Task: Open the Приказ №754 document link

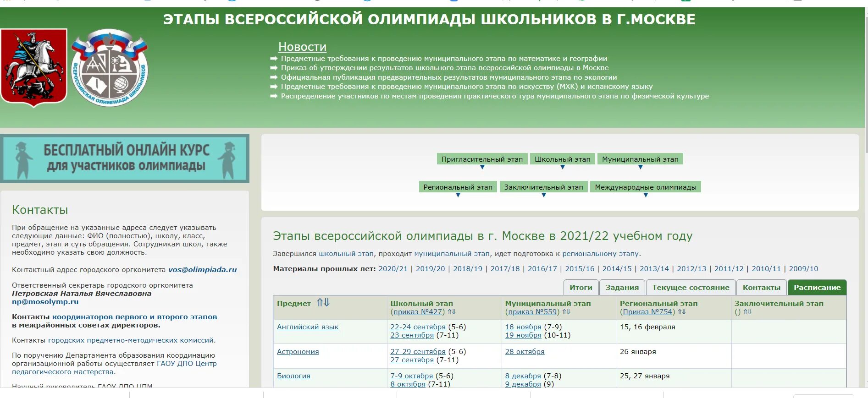Action: pyautogui.click(x=647, y=312)
